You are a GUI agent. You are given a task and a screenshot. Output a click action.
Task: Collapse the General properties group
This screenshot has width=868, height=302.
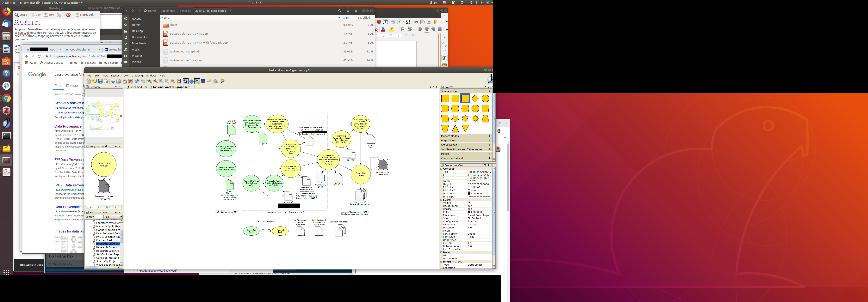[441, 169]
